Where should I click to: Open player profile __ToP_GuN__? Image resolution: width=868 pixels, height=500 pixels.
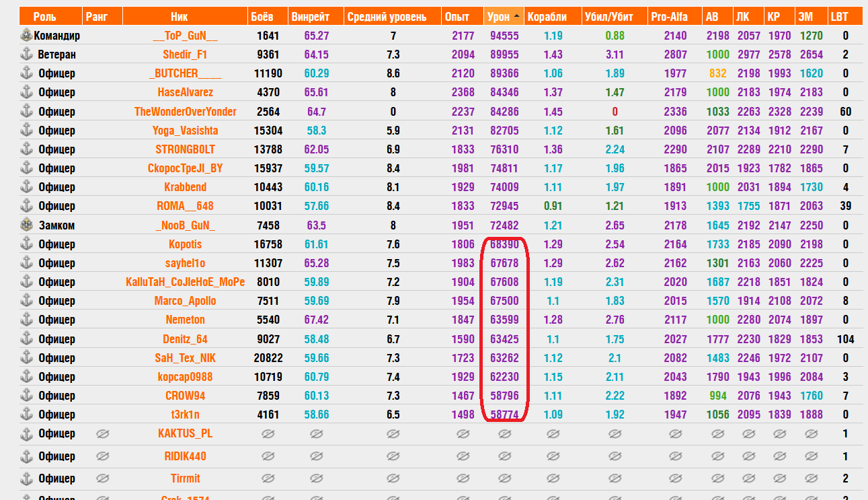click(185, 36)
